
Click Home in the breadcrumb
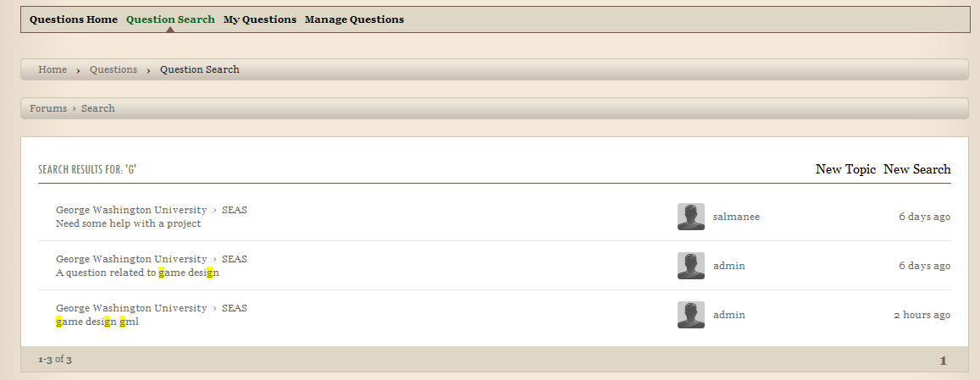(x=53, y=69)
